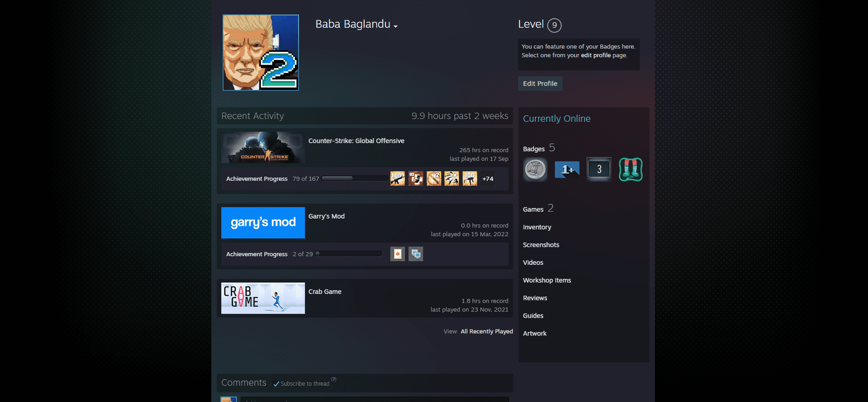Click the Currently Online status text

pyautogui.click(x=557, y=119)
